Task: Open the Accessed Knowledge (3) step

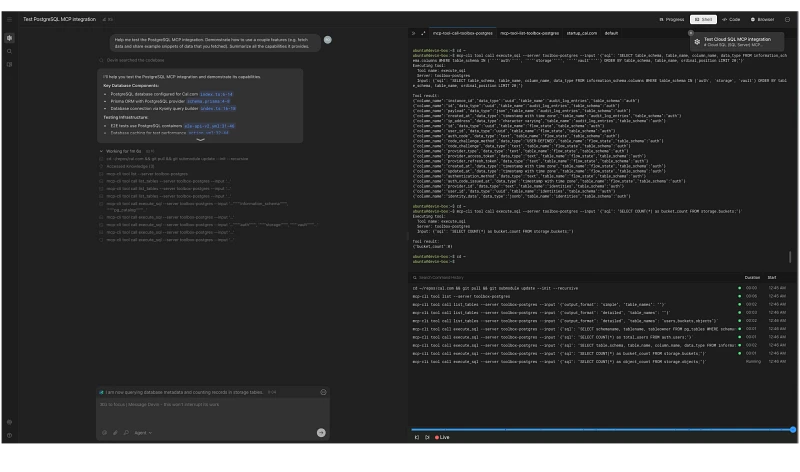Action: tap(130, 166)
